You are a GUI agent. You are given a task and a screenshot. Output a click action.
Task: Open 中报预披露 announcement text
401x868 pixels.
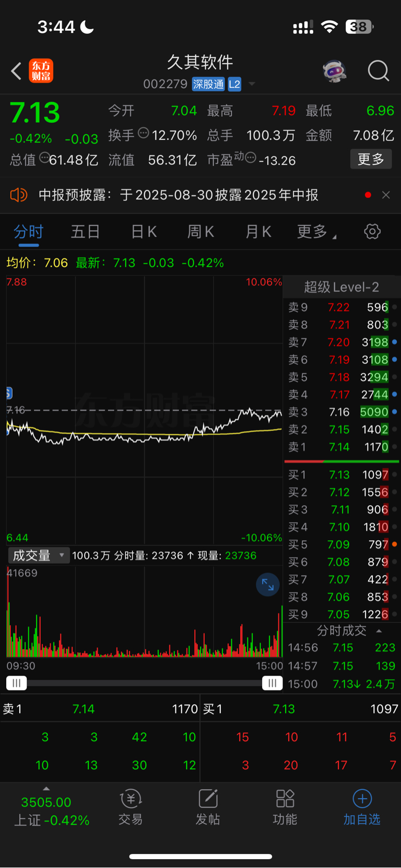179,195
